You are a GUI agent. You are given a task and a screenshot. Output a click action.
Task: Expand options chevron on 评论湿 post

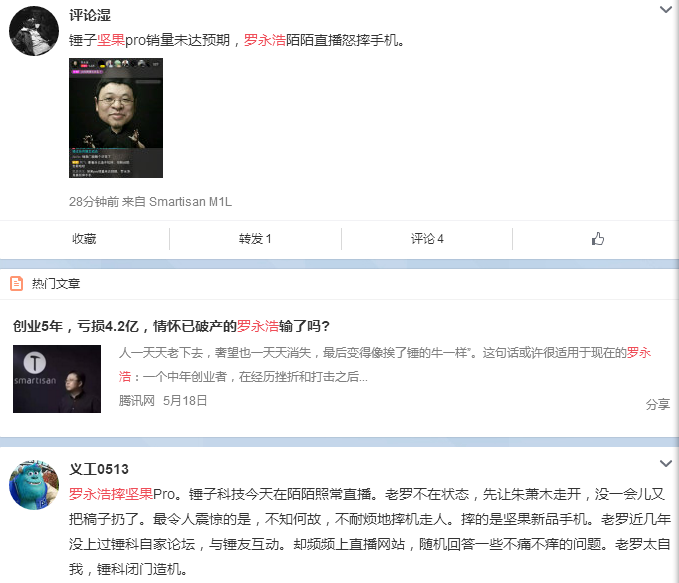point(666,9)
